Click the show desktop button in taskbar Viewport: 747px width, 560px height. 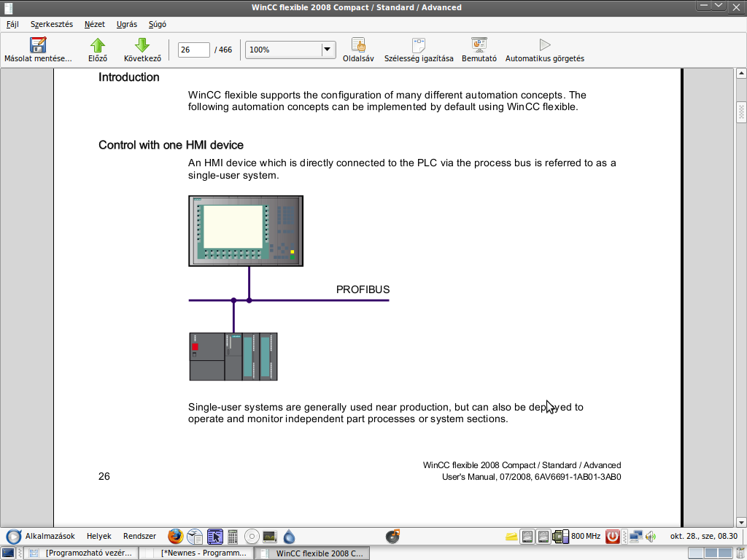(x=8, y=553)
